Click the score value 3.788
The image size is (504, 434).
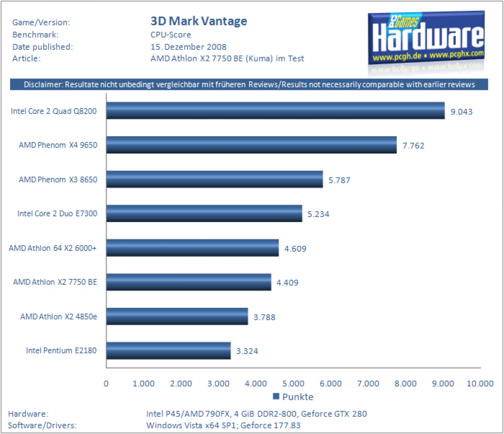tap(264, 317)
